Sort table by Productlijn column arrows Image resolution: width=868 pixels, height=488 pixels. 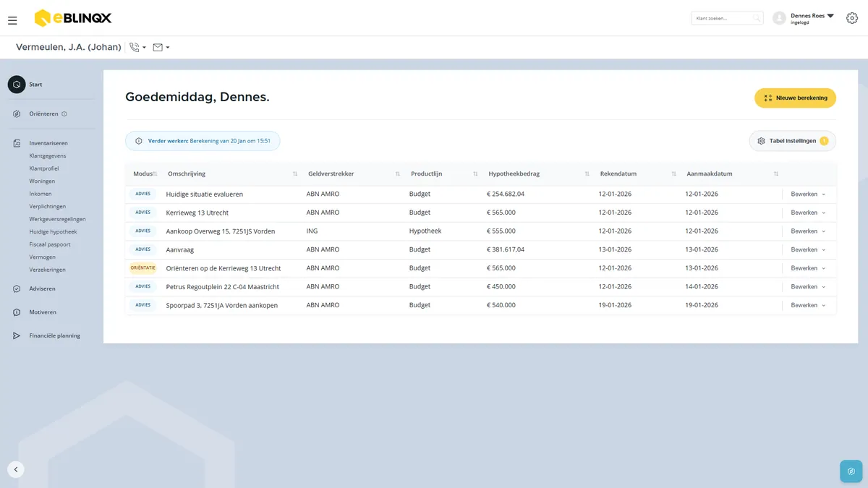click(x=475, y=174)
